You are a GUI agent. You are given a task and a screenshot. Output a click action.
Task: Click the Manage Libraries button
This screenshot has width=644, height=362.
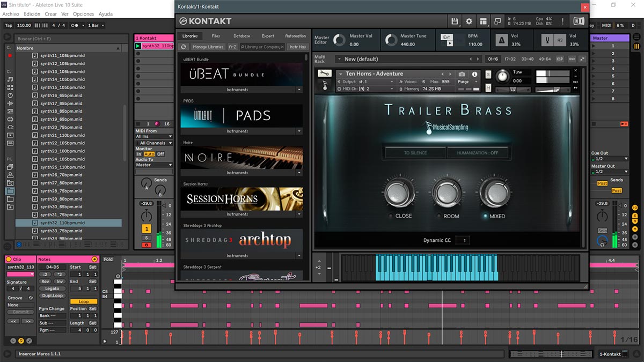[208, 47]
